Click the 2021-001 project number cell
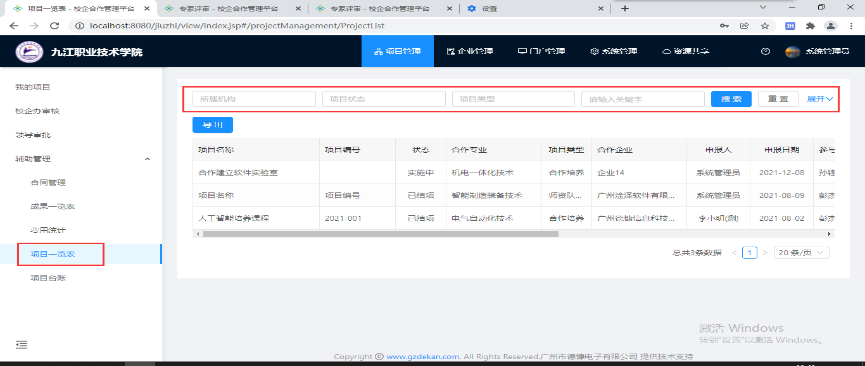The width and height of the screenshot is (865, 366). (x=343, y=218)
